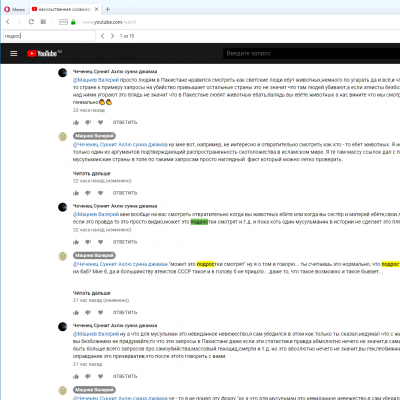400x400 pixels.
Task: Expand 'Читать дальше' under the fourth comment
Action: tap(92, 293)
